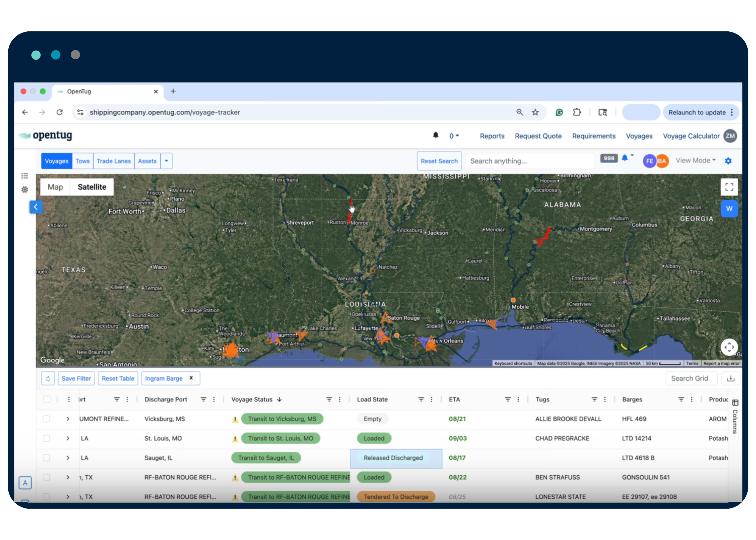Open filter icon on Voyage Status column
The image size is (756, 540).
329,399
